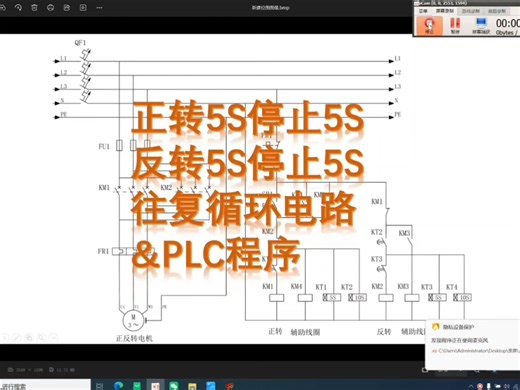
Task: Switch to the 音频录制 tab in oCam
Action: [x=497, y=11]
